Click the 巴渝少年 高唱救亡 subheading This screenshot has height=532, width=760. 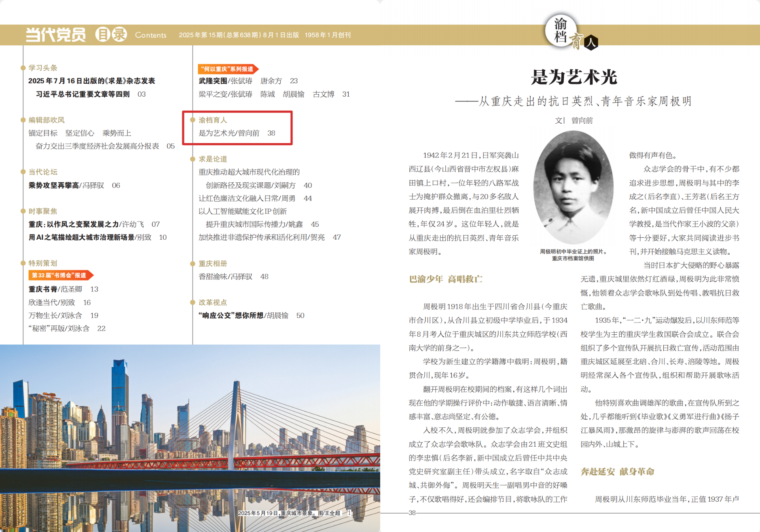point(445,279)
